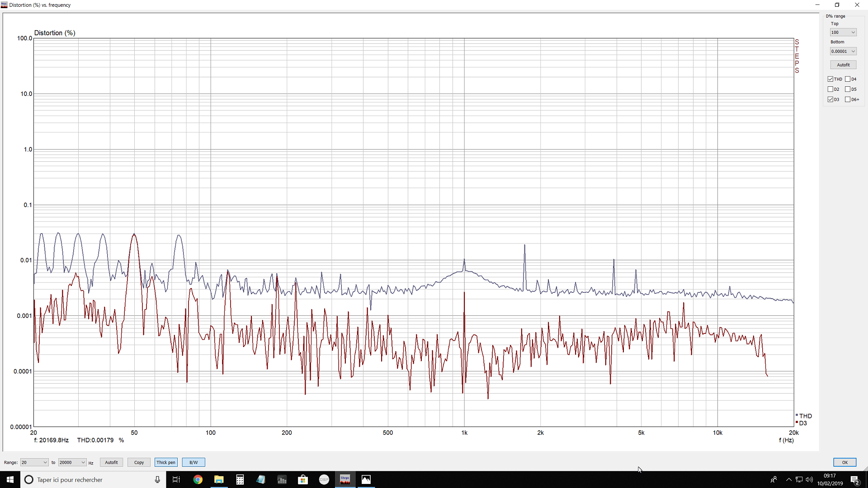
Task: Click Autofit next to frequency range
Action: [111, 462]
